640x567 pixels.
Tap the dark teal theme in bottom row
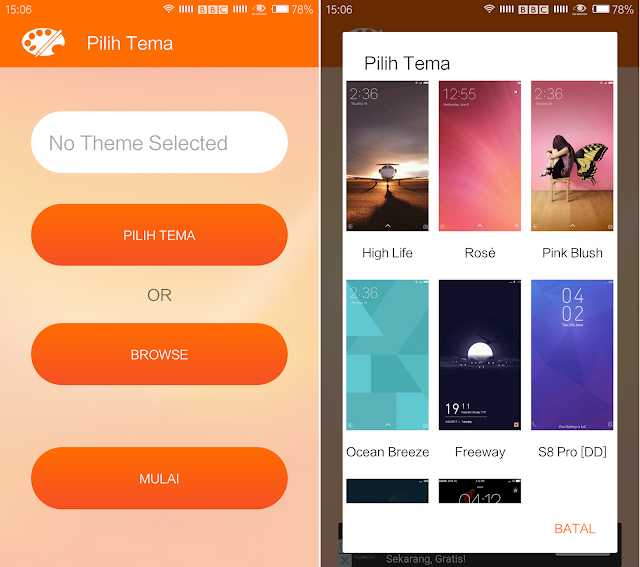click(387, 491)
